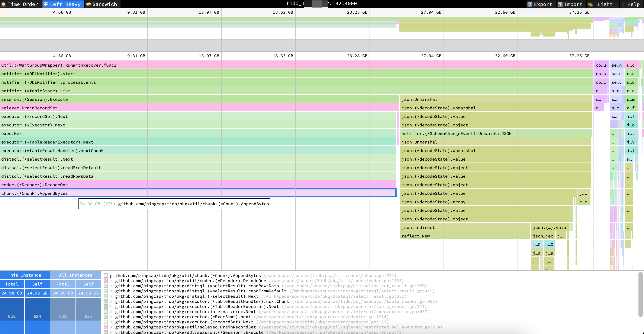Select exec.Next flame frame
The width and height of the screenshot is (644, 334).
(198, 133)
